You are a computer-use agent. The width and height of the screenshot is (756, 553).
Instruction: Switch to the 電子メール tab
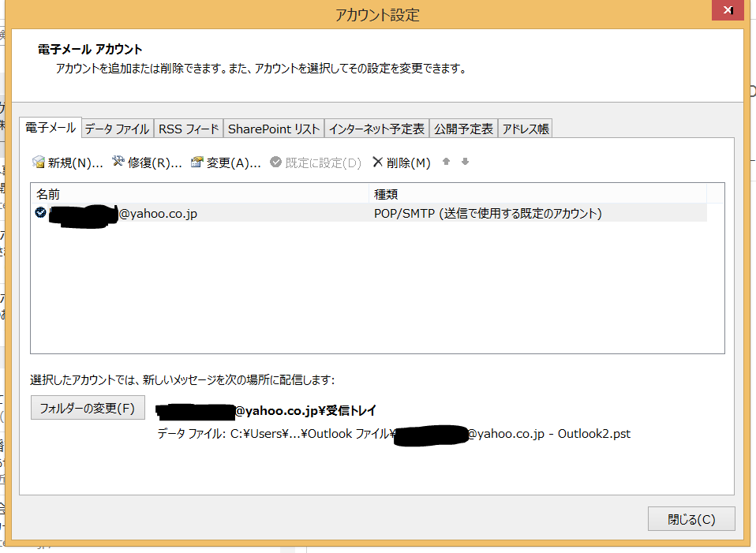coord(51,128)
